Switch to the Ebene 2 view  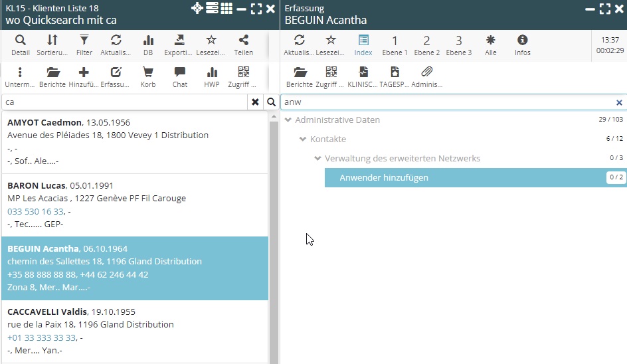click(x=427, y=45)
